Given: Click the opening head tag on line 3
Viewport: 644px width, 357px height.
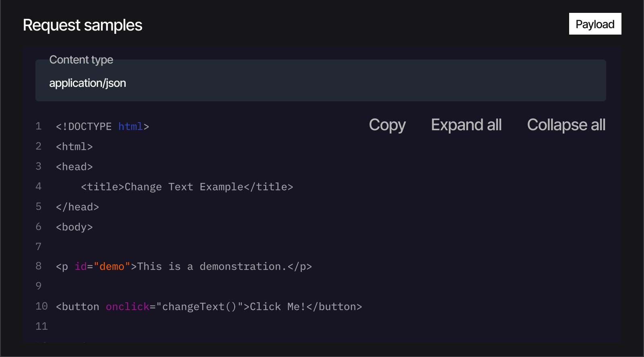Looking at the screenshot, I should pos(74,167).
